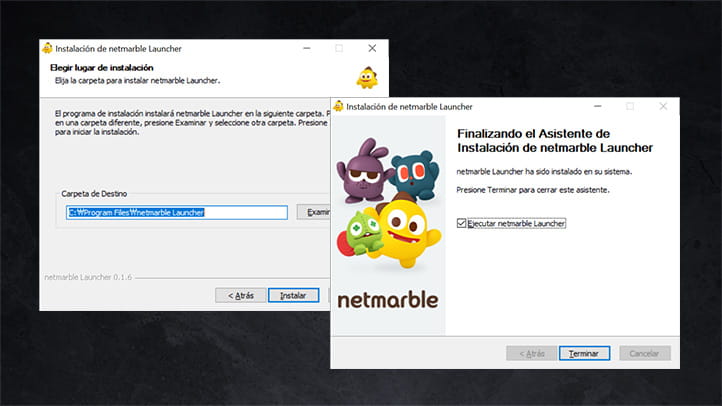Click heading 'Finalizando el Asistente de Instalación'
Image resolution: width=722 pixels, height=406 pixels.
tap(555, 141)
